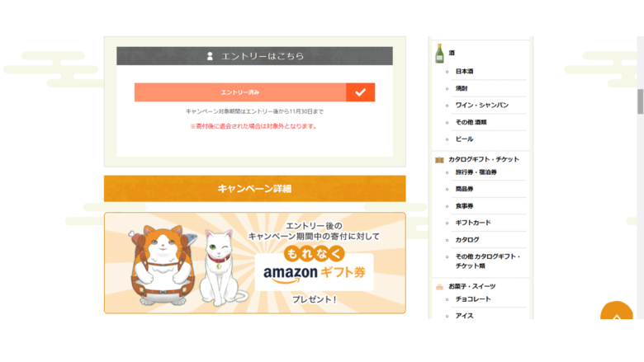The image size is (644, 362).
Task: Open the 日本酒 category link
Action: coord(464,72)
